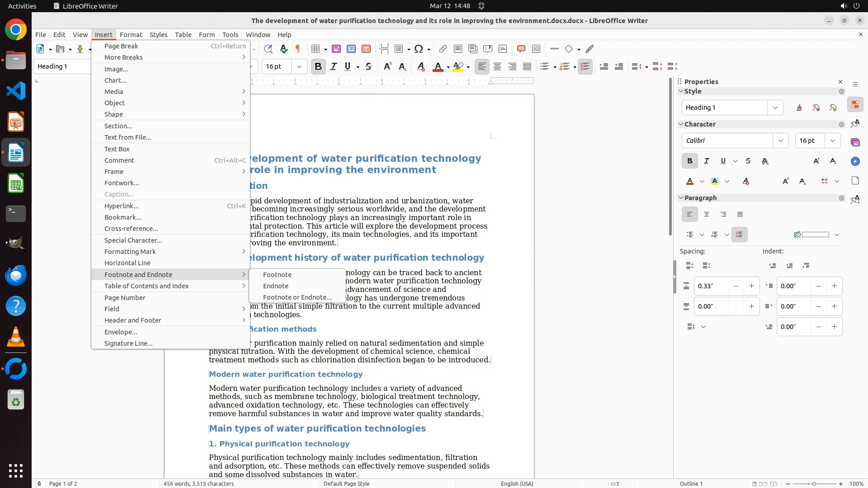
Task: Click the Strikethrough icon in toolbar
Action: point(368,66)
